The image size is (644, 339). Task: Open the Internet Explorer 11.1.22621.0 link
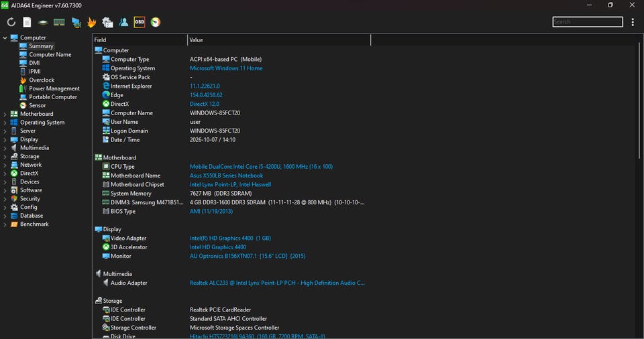pyautogui.click(x=205, y=86)
